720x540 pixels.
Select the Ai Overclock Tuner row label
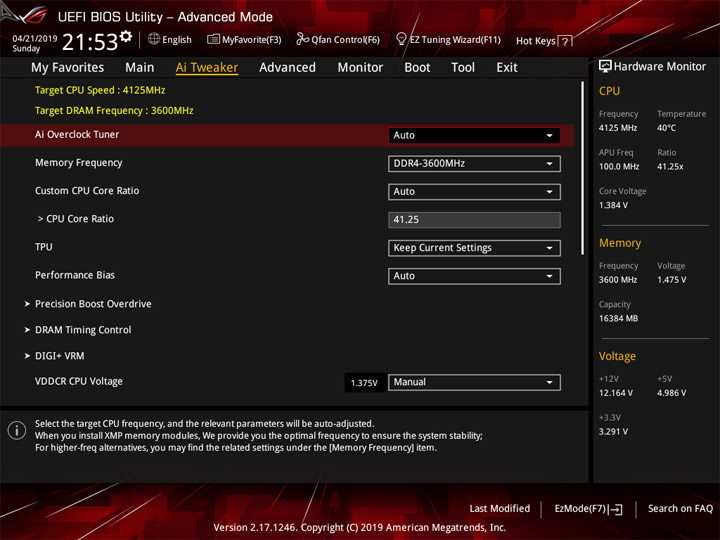(77, 135)
